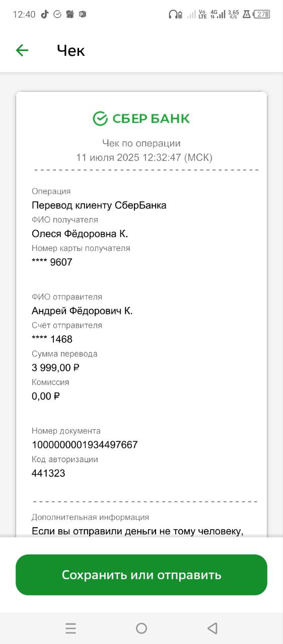Tap the battery indicator icon
The height and width of the screenshot is (644, 283).
click(x=262, y=14)
